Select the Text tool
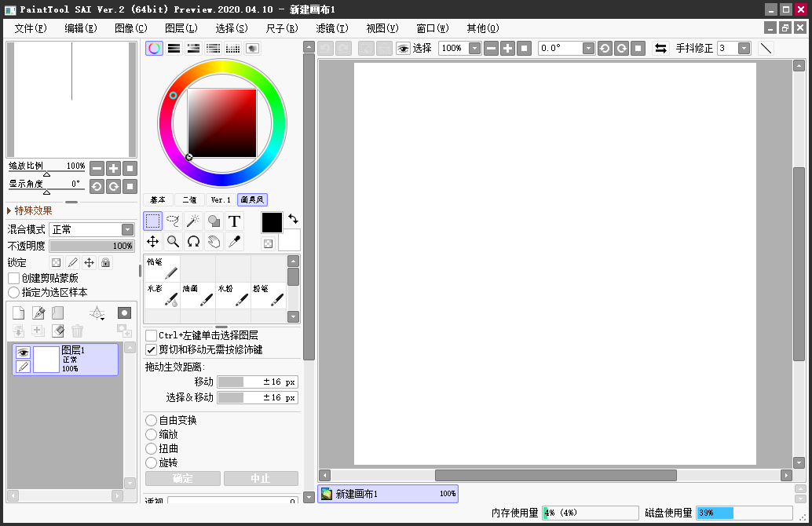The image size is (812, 526). (234, 221)
